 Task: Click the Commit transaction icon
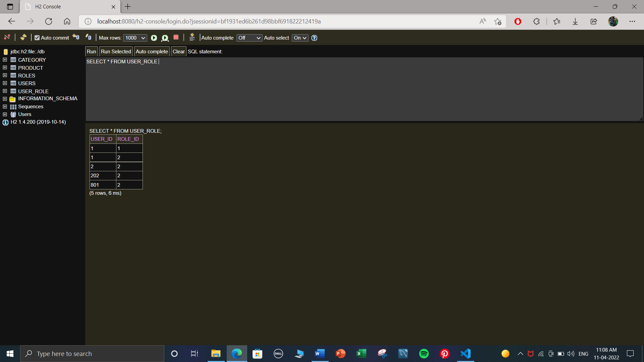click(x=75, y=37)
